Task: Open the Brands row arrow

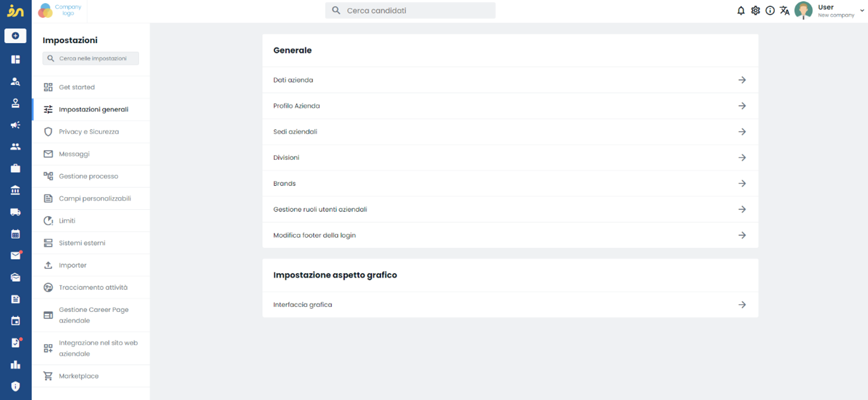Action: (742, 183)
